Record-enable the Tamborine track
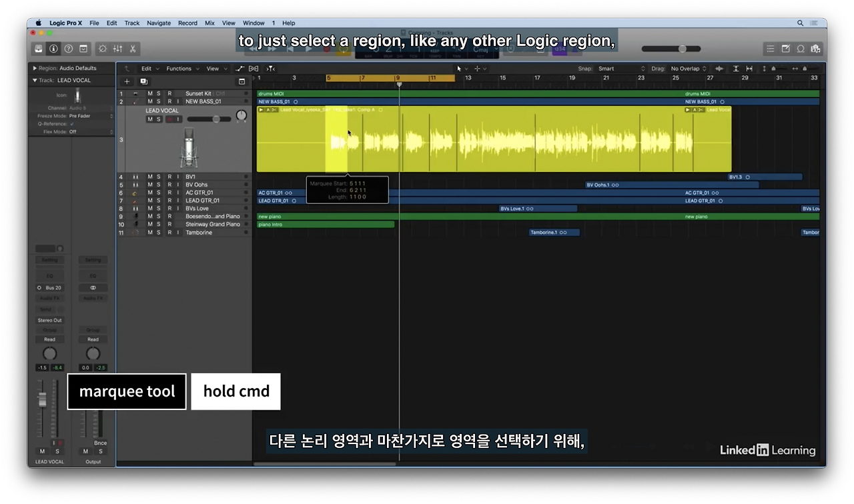854x504 pixels. [x=169, y=233]
